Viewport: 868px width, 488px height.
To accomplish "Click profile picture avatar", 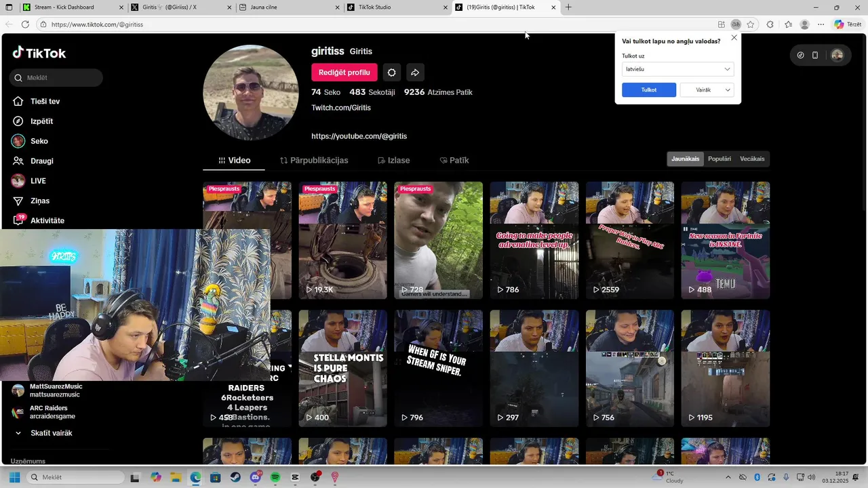I will pos(251,93).
